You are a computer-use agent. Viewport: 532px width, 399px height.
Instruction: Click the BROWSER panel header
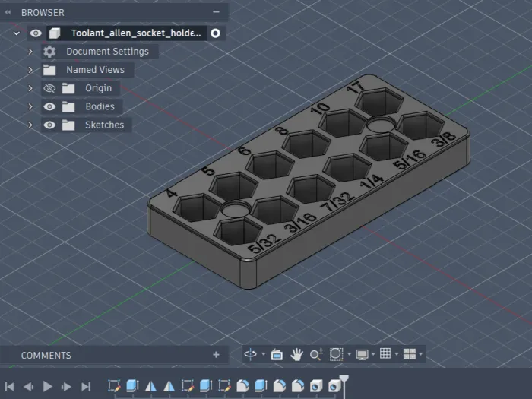pos(43,13)
